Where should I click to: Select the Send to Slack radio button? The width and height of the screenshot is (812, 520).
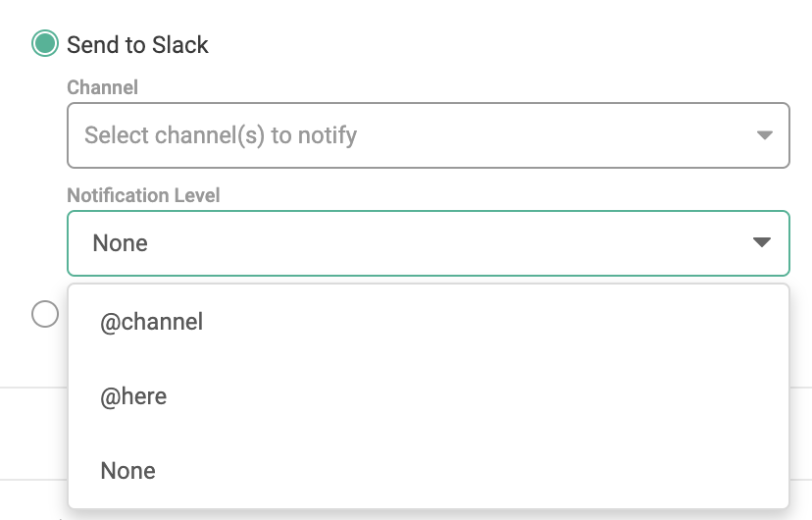coord(45,44)
